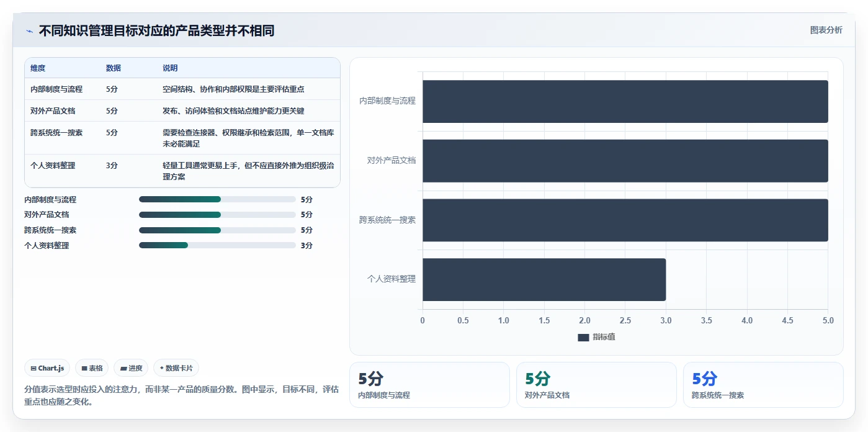
Task: Click the 对外产品文档 progress bar
Action: coord(217,215)
